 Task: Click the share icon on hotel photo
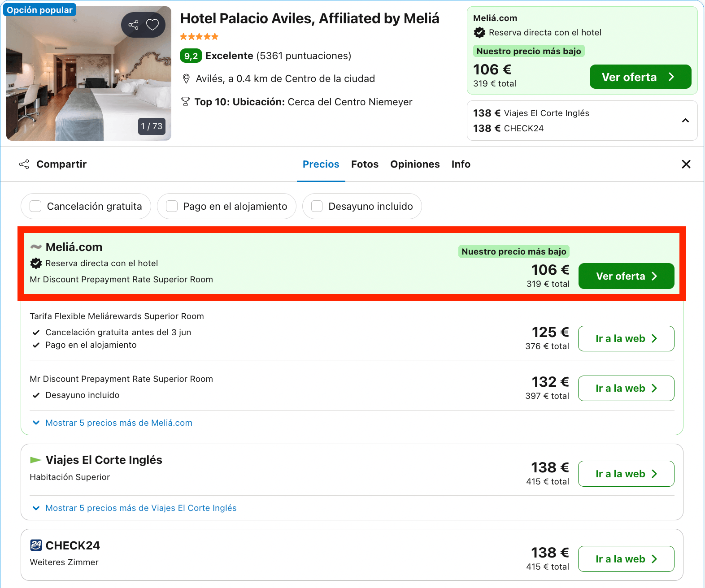134,25
